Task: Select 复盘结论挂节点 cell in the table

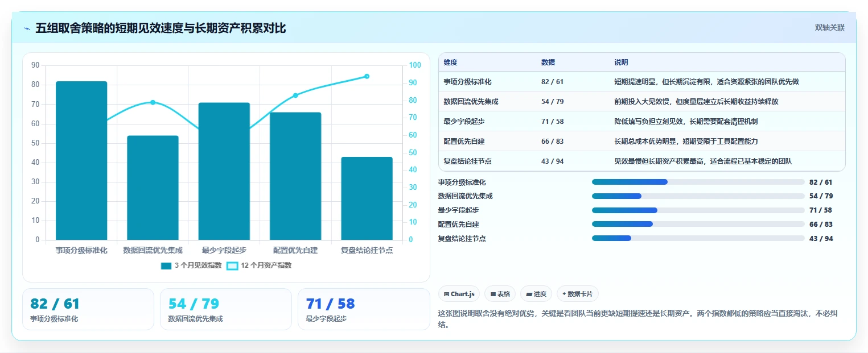Action: 468,161
